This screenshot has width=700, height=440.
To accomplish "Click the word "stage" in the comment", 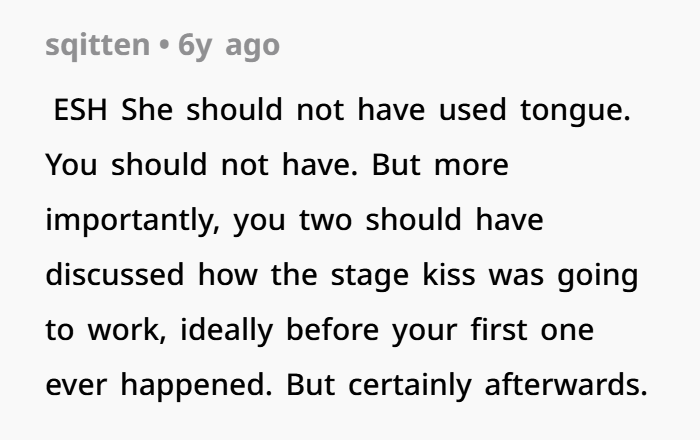I will point(365,275).
